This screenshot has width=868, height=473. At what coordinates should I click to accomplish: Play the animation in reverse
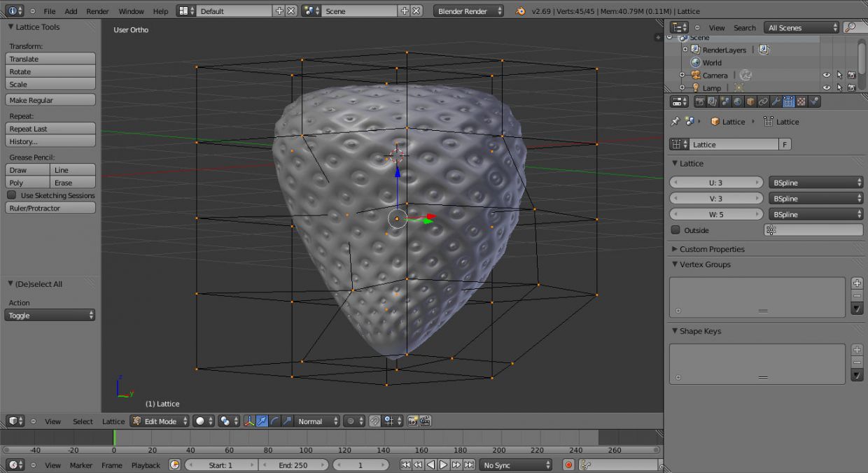[430, 465]
